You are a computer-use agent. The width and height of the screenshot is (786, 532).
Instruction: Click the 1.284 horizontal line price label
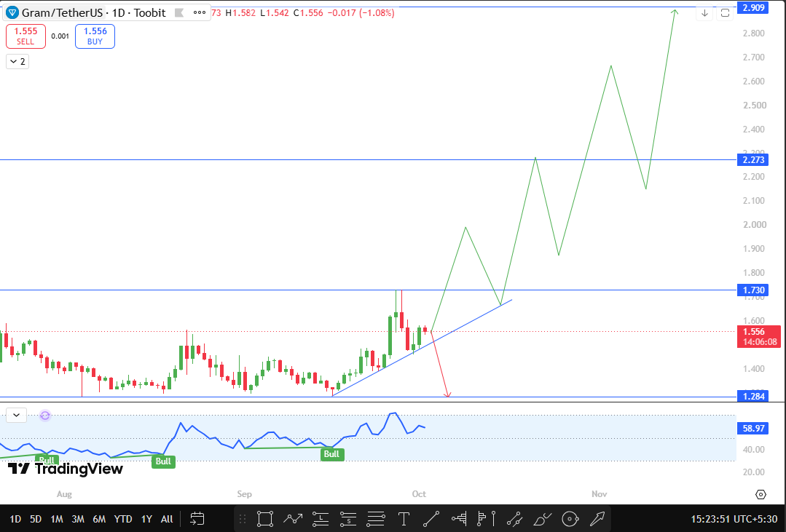(753, 396)
